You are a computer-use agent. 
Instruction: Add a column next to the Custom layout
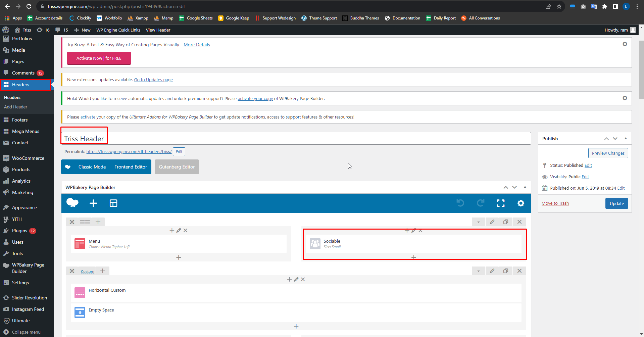coord(103,271)
